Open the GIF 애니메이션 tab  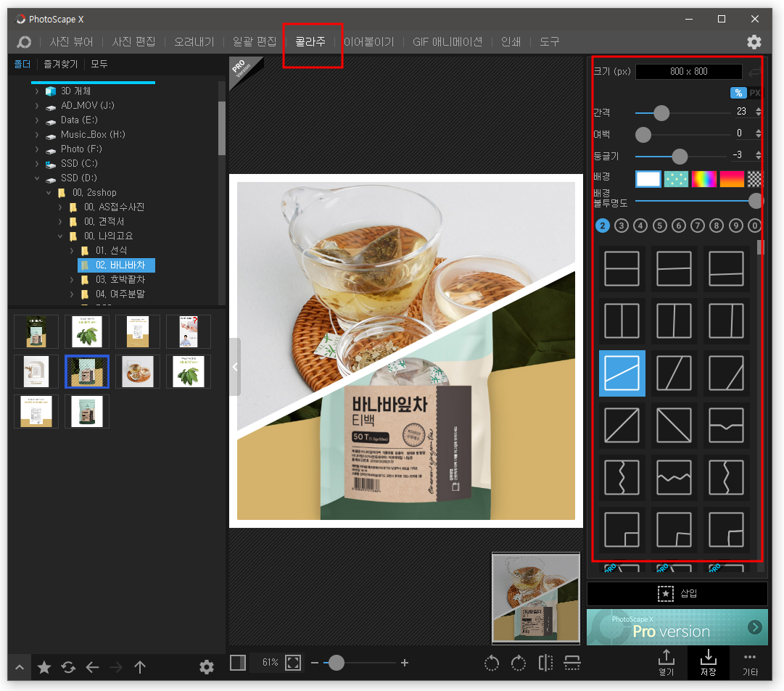tap(447, 42)
